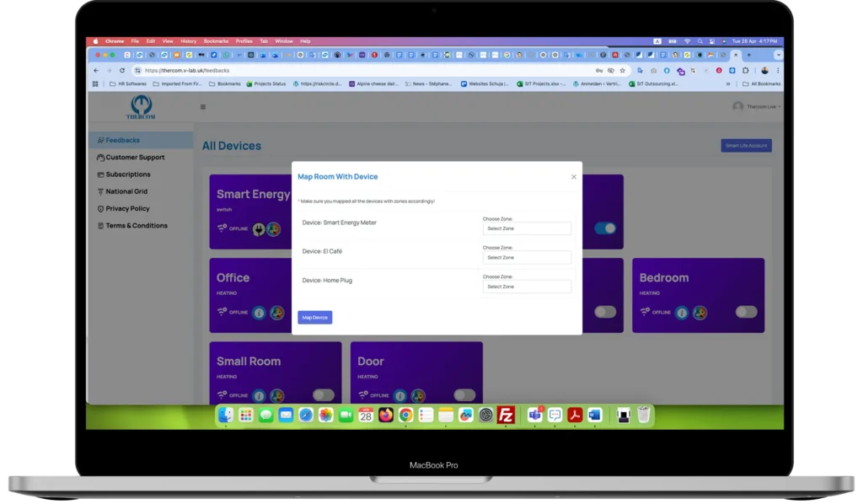This screenshot has width=863, height=504.
Task: Click the address bar URL field
Action: click(x=363, y=71)
